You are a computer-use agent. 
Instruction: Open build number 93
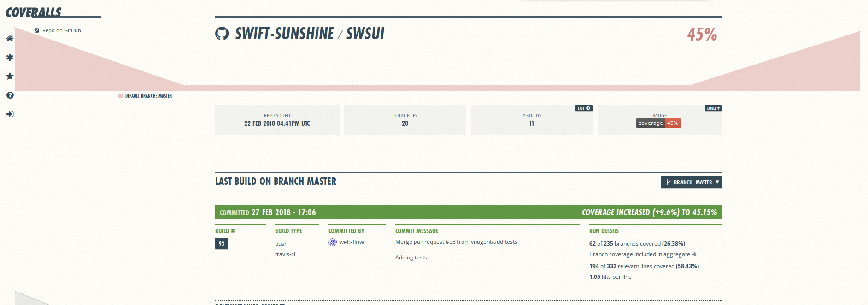pyautogui.click(x=222, y=243)
